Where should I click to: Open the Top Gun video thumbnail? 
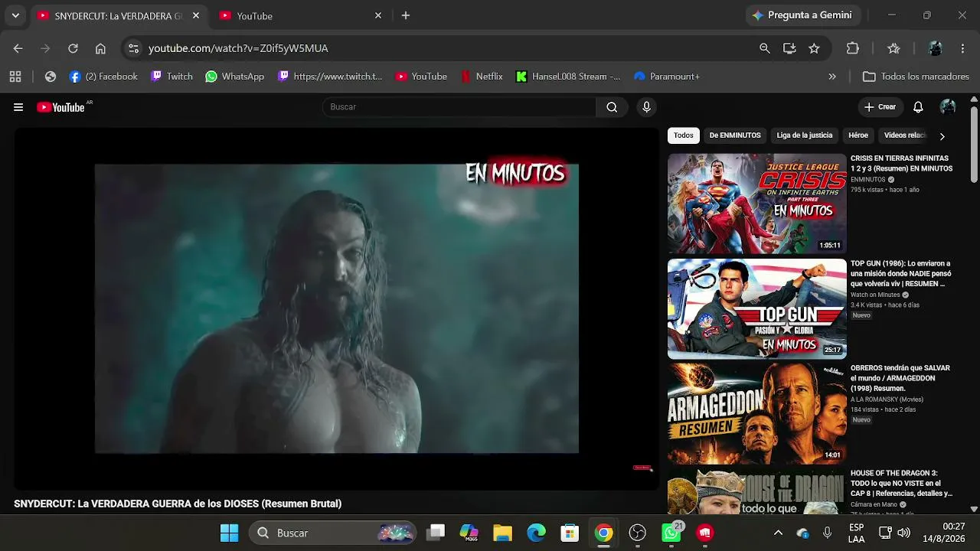pyautogui.click(x=757, y=309)
